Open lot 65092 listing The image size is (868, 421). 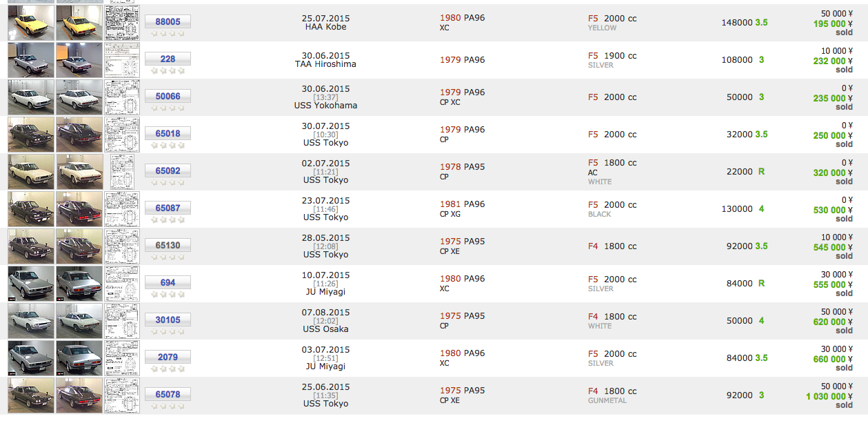[168, 170]
